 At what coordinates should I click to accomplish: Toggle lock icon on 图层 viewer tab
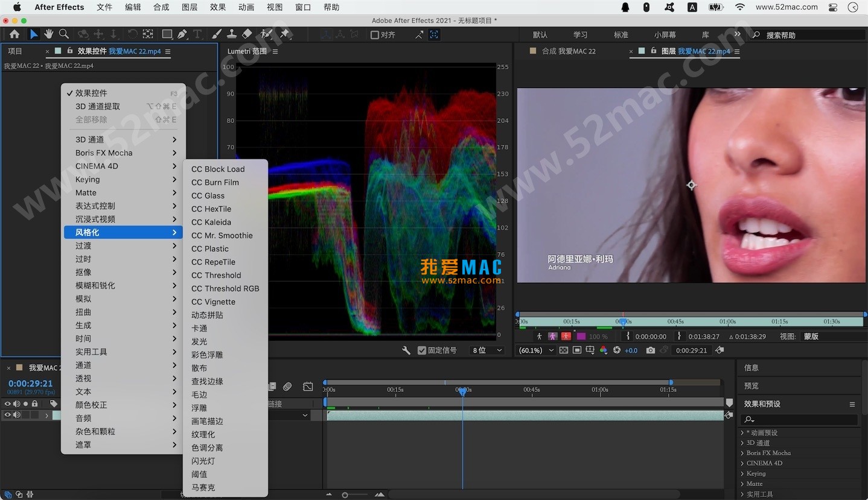pos(654,51)
